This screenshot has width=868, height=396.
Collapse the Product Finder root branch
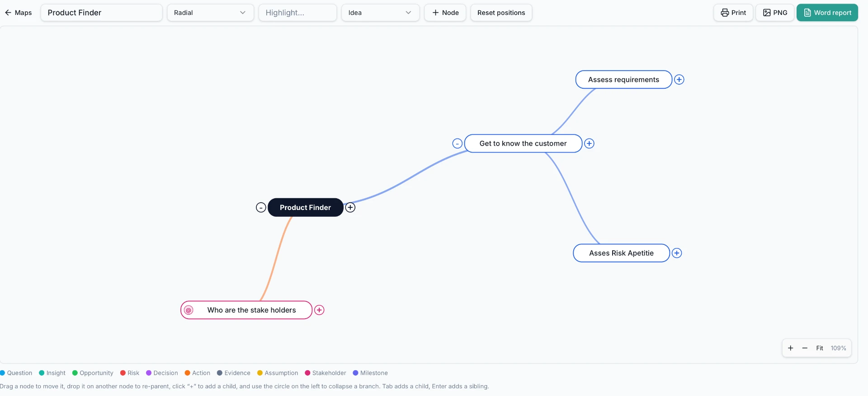(261, 207)
